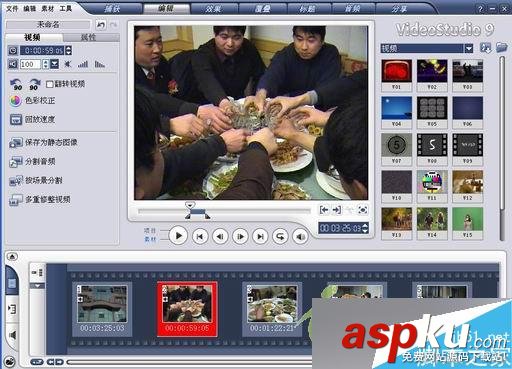Toggle the audio fade-out icon
This screenshot has height=369, width=512.
click(x=100, y=64)
